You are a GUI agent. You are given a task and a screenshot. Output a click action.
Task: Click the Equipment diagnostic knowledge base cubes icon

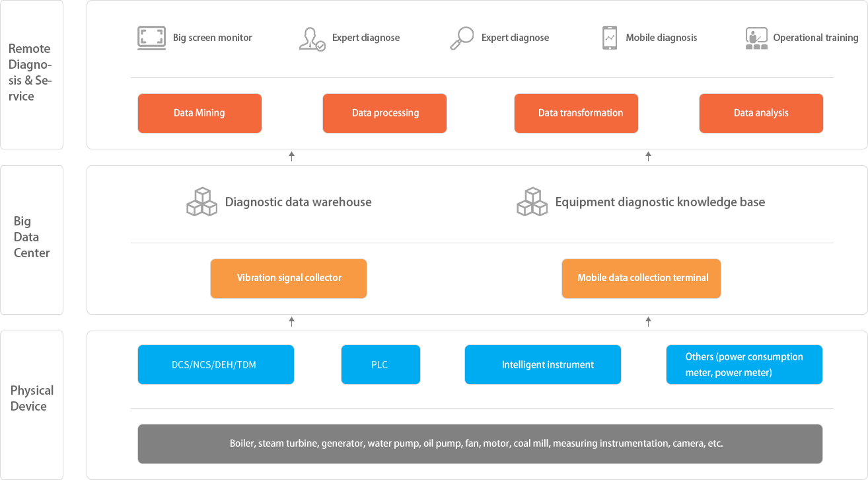click(532, 202)
